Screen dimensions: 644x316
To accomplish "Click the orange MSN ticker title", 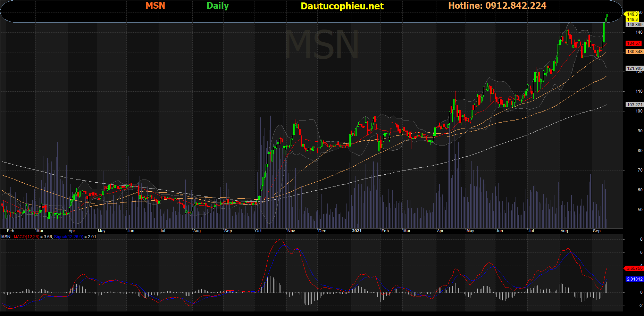I will coord(155,6).
